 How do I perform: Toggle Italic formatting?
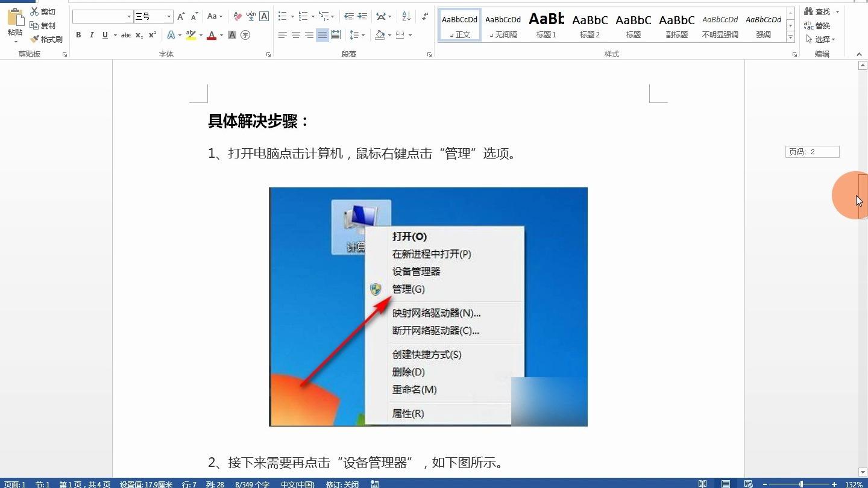click(92, 36)
